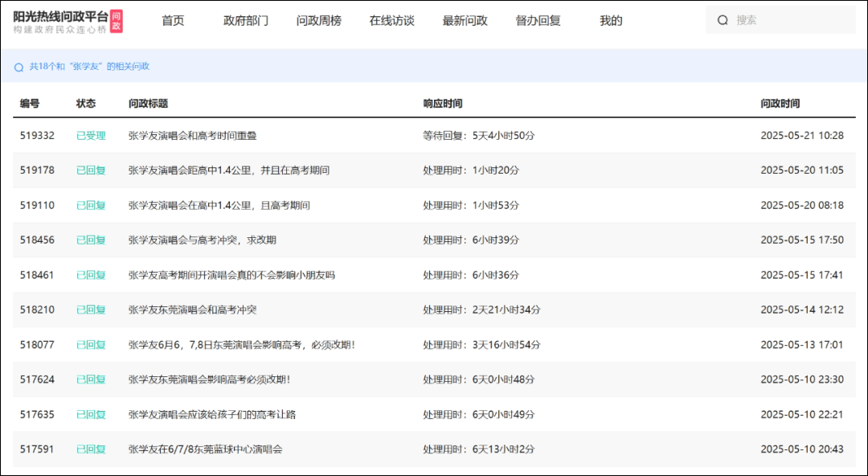Navigate to 最新问政 page
868x476 pixels.
pos(465,21)
